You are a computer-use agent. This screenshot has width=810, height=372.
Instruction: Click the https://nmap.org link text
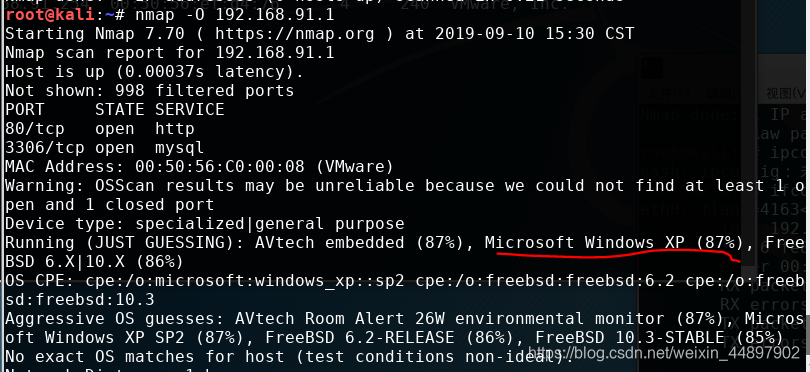pos(295,34)
